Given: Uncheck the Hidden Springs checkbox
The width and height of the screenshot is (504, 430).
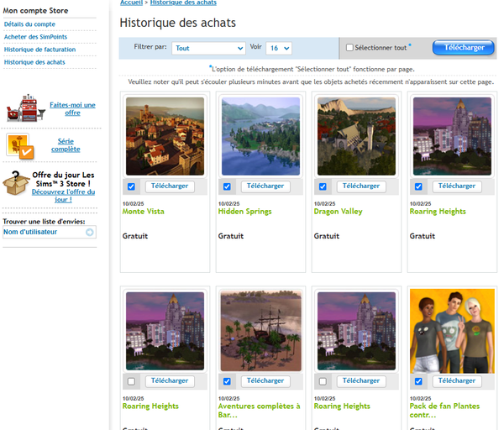Looking at the screenshot, I should click(x=227, y=186).
